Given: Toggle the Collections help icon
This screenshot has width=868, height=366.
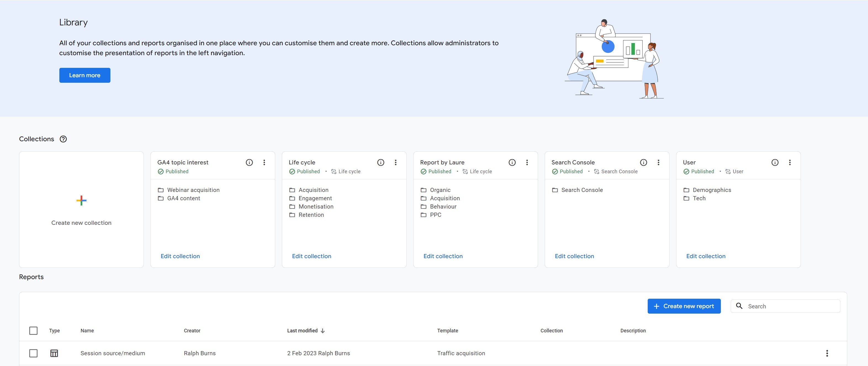Looking at the screenshot, I should pos(63,139).
